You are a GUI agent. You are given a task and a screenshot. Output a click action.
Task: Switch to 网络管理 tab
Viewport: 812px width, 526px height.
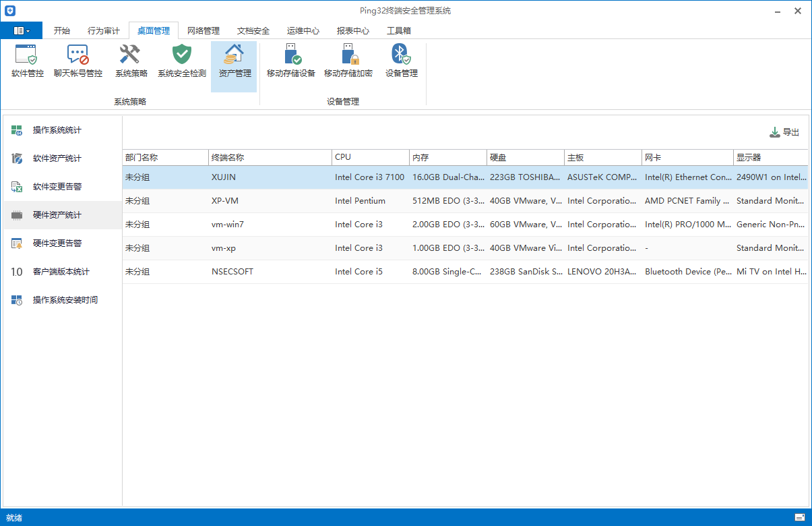(204, 31)
